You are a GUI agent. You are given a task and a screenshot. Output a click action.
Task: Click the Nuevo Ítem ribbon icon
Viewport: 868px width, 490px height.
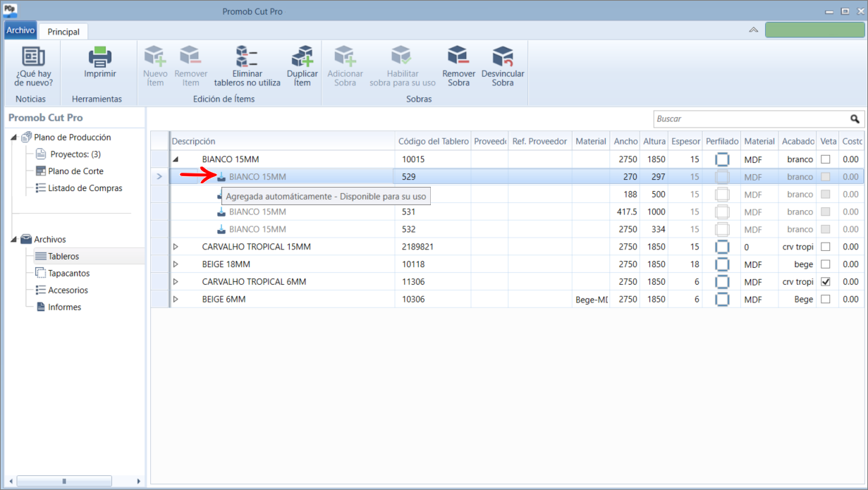155,56
